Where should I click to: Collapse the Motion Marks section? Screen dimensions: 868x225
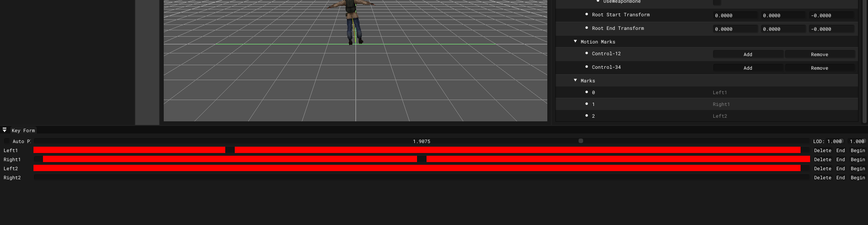click(575, 41)
